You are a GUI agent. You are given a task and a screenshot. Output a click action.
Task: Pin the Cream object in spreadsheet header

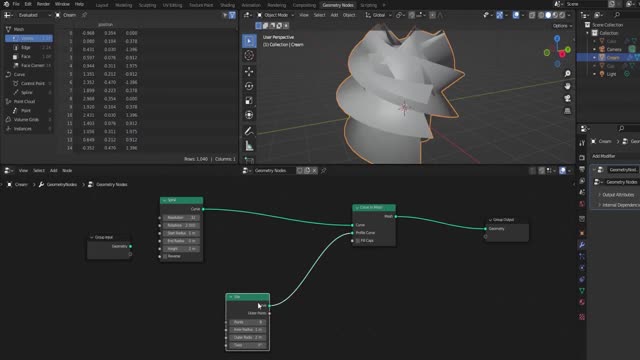[84, 15]
